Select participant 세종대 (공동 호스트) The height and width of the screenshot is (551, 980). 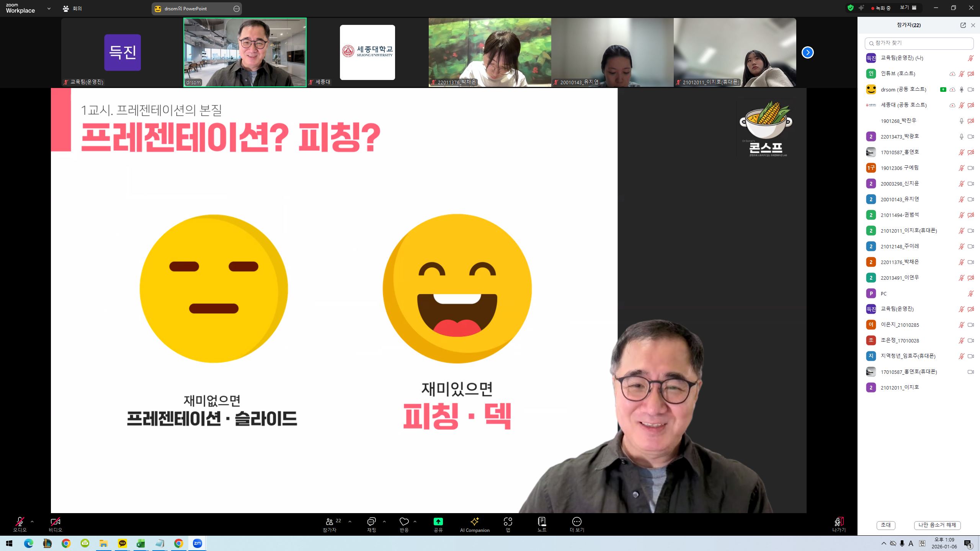[x=919, y=105]
